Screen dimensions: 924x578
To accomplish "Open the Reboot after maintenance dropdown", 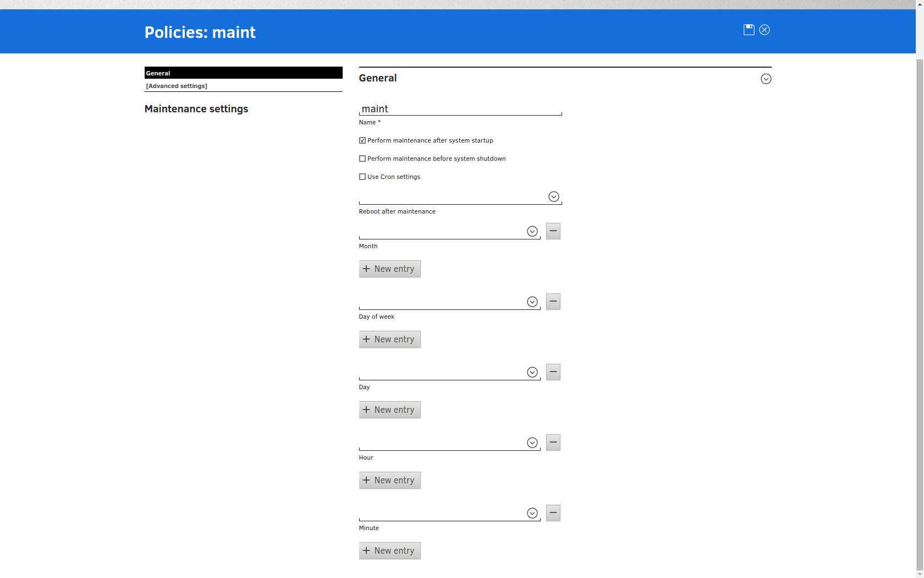I will coord(553,197).
